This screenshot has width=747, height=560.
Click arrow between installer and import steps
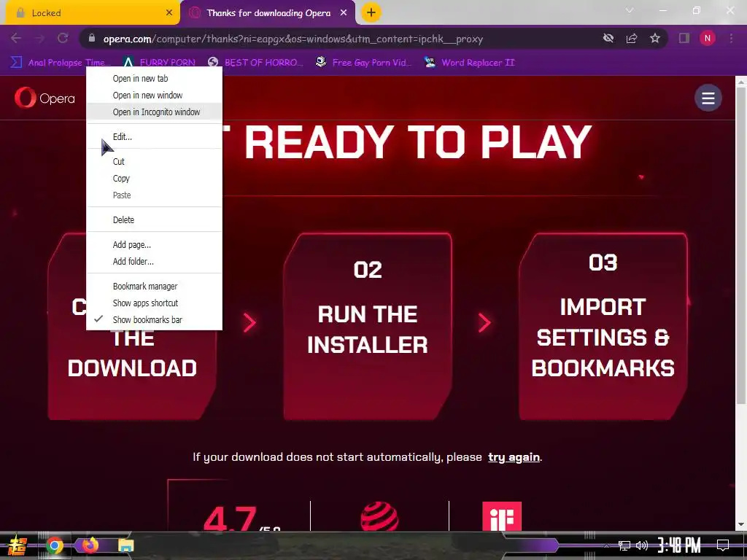click(484, 323)
